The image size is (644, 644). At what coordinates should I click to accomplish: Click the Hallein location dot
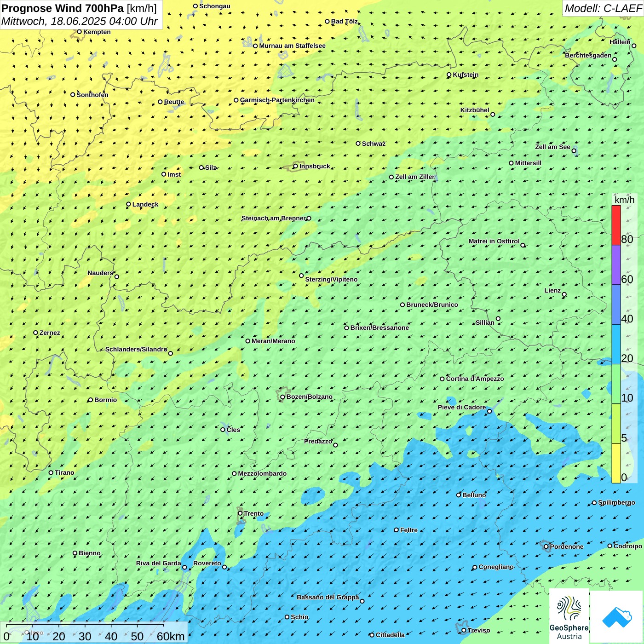point(634,46)
